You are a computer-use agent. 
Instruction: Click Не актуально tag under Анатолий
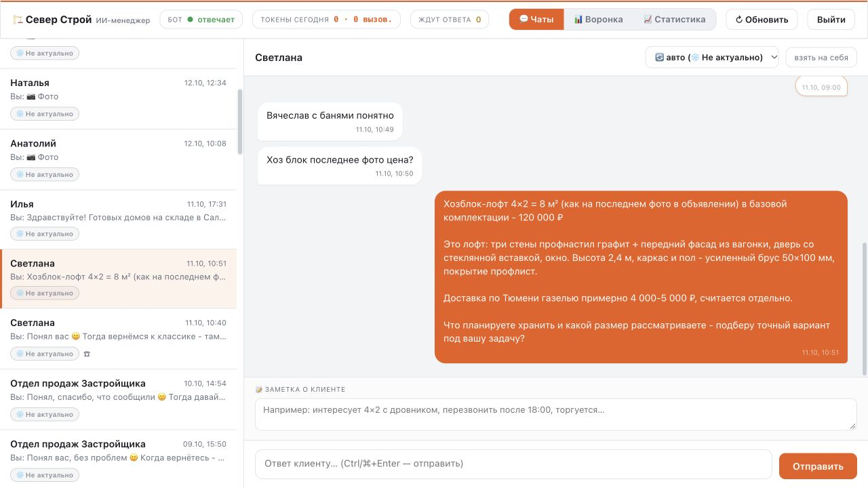[x=45, y=174]
